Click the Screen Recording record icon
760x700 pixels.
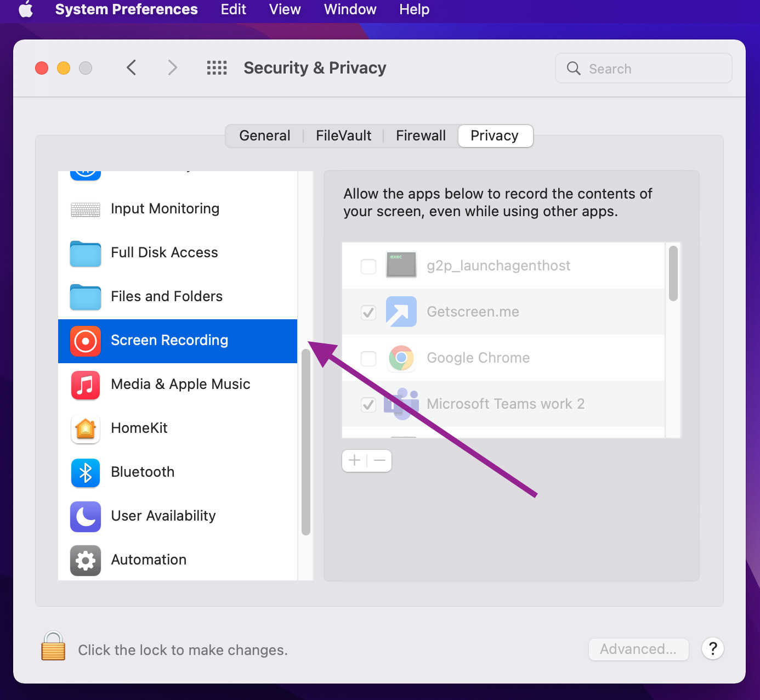(86, 341)
